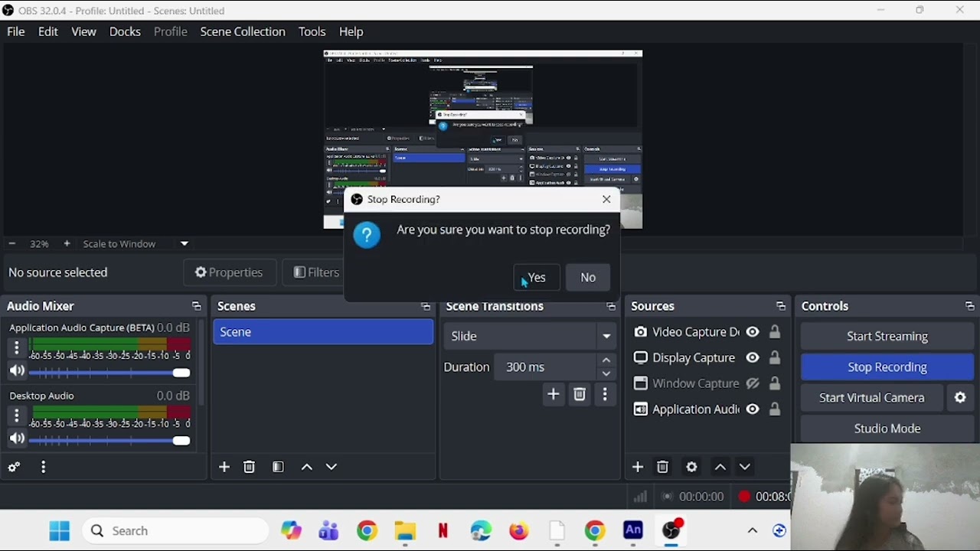Screen dimensions: 980x551
Task: Move source down
Action: [745, 468]
